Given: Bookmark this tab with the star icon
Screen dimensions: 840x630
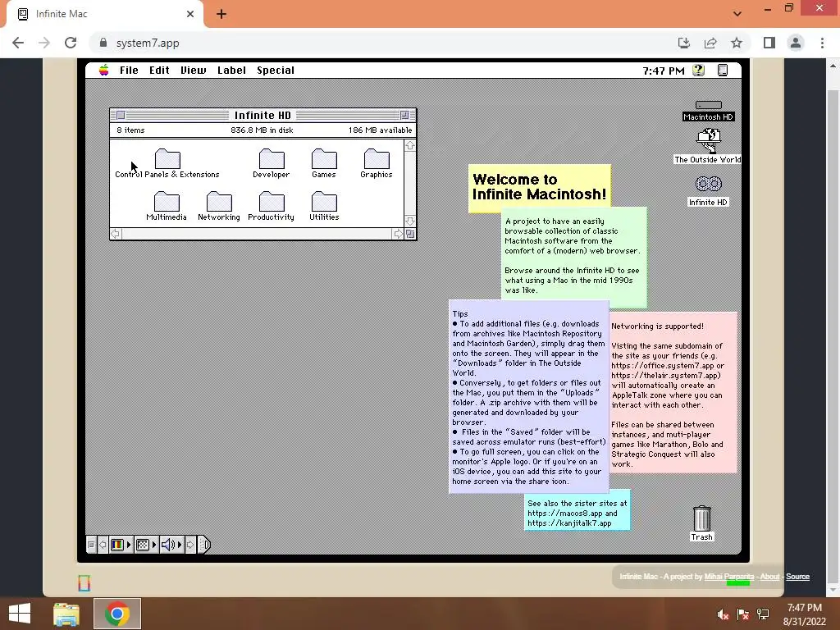Looking at the screenshot, I should 737,43.
